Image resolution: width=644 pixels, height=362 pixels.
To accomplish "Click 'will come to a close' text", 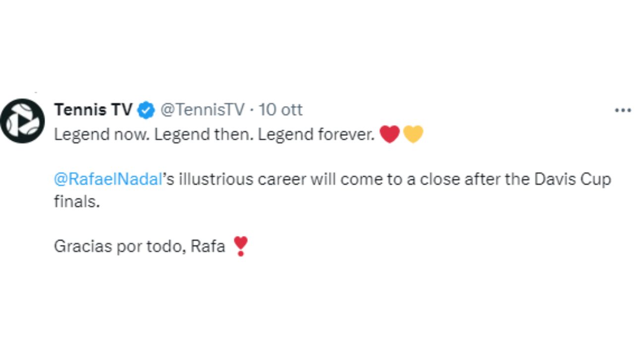I will tap(386, 179).
